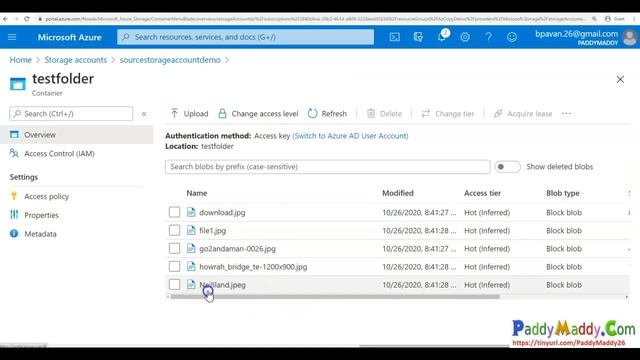This screenshot has height=360, width=640.
Task: Open the help question mark
Action: point(488,37)
